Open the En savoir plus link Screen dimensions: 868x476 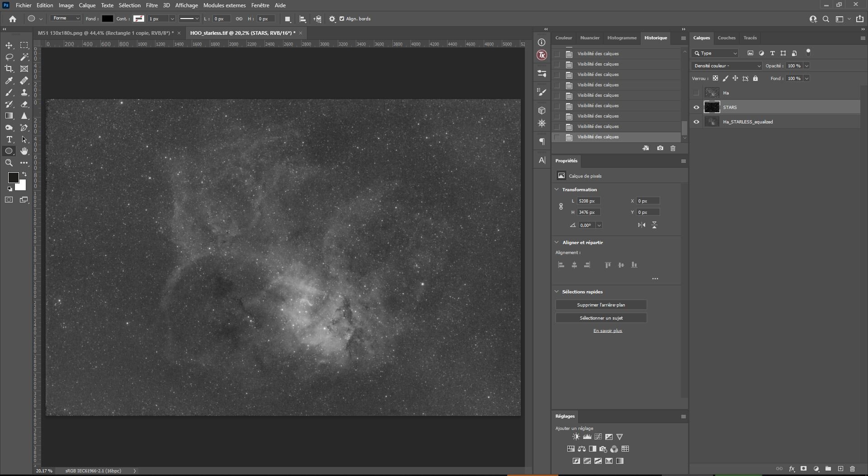click(608, 331)
